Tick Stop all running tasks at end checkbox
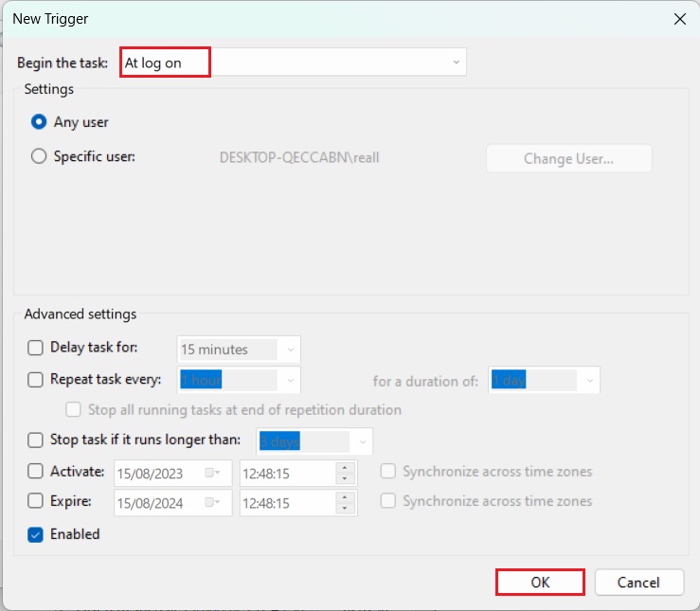 pyautogui.click(x=73, y=409)
